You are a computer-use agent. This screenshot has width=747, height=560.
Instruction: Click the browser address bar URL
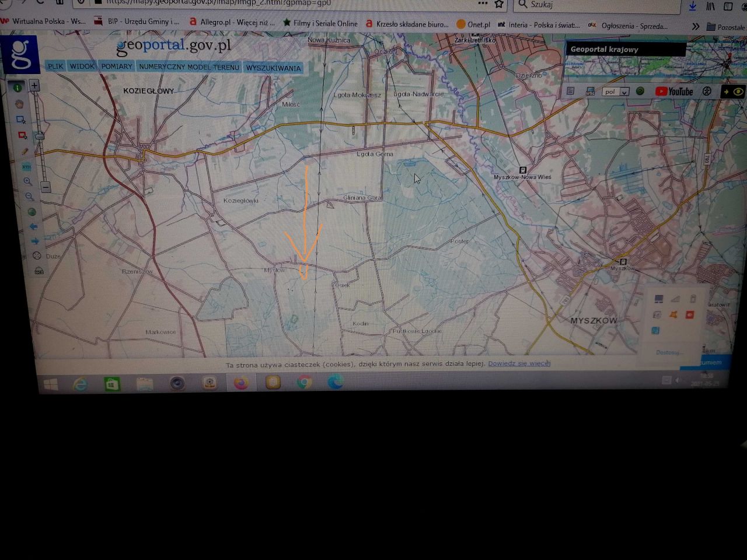219,2
